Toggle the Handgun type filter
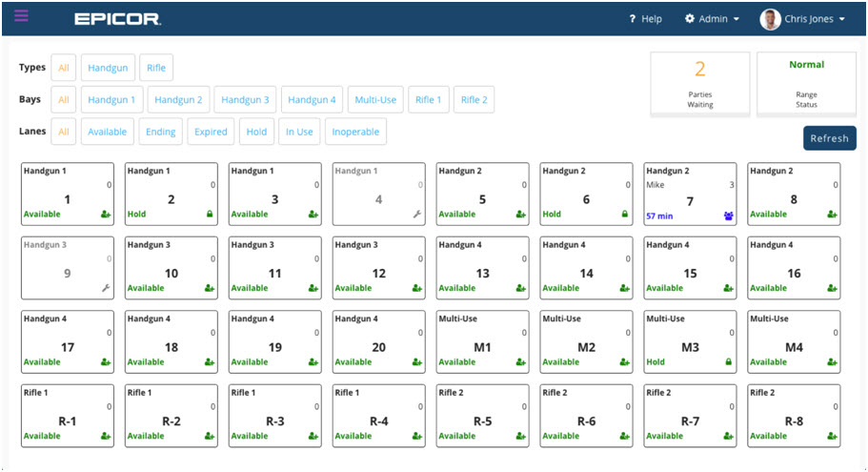 coord(108,68)
